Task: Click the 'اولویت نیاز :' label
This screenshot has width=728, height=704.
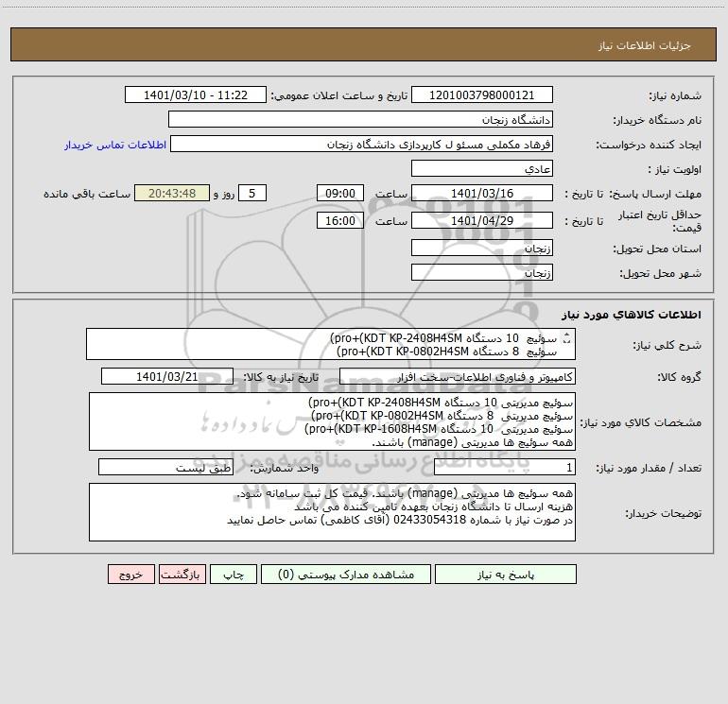Action: click(675, 169)
